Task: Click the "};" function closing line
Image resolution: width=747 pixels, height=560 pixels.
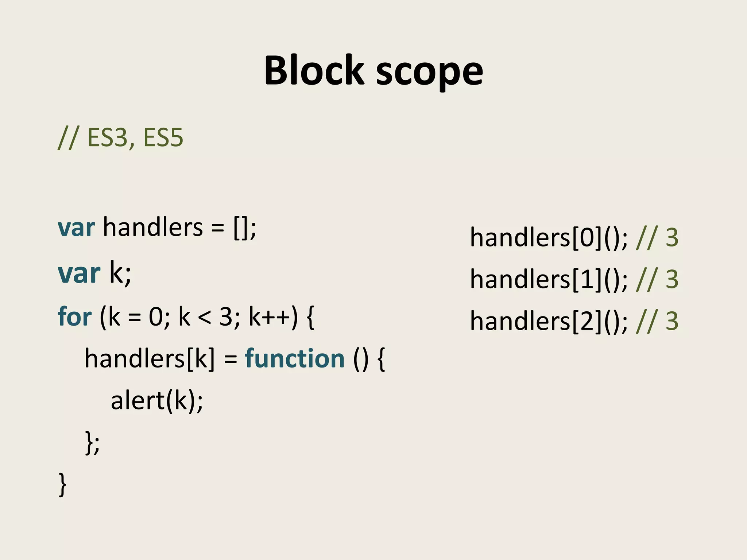Action: click(x=92, y=442)
